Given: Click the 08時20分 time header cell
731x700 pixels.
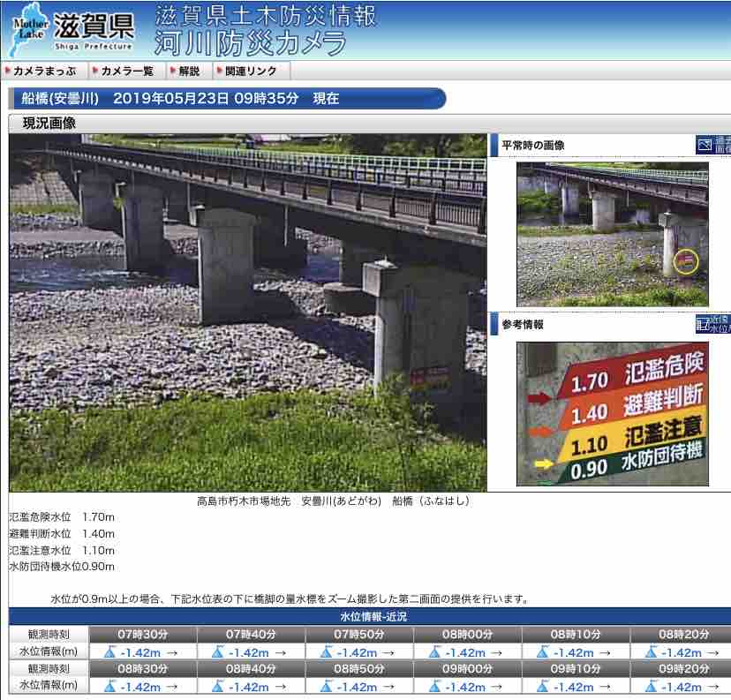Looking at the screenshot, I should pos(681,635).
